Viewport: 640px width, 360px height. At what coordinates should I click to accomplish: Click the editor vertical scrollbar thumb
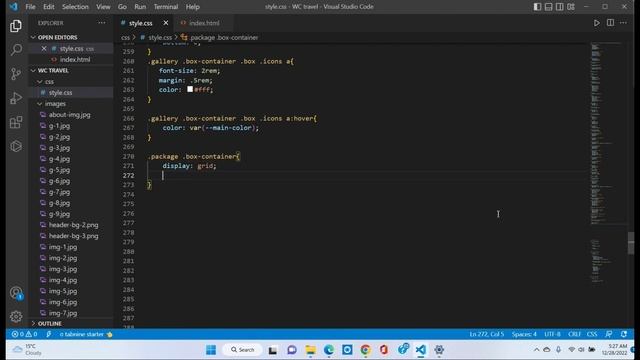coord(631,243)
